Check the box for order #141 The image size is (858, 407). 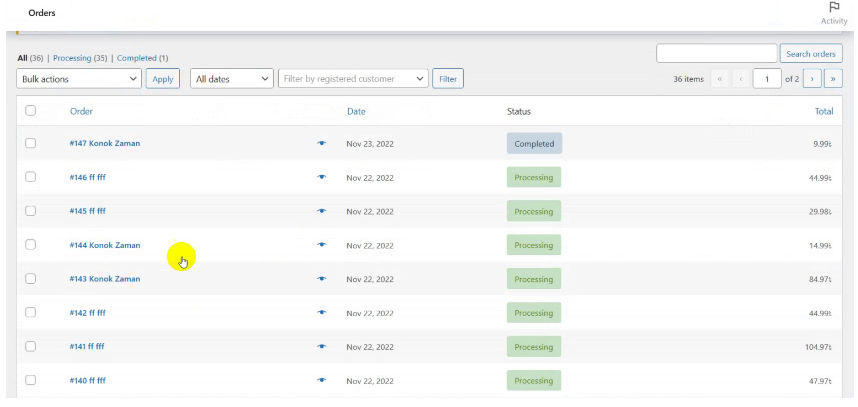tap(31, 346)
